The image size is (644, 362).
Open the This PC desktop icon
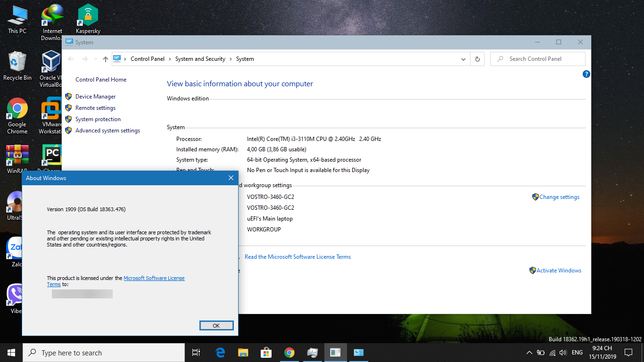(x=17, y=19)
